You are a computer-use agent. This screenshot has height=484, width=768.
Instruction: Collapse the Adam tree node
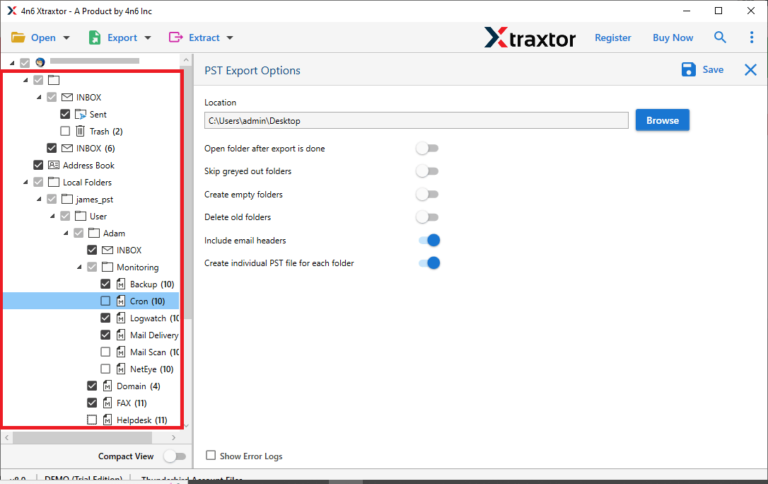[66, 233]
